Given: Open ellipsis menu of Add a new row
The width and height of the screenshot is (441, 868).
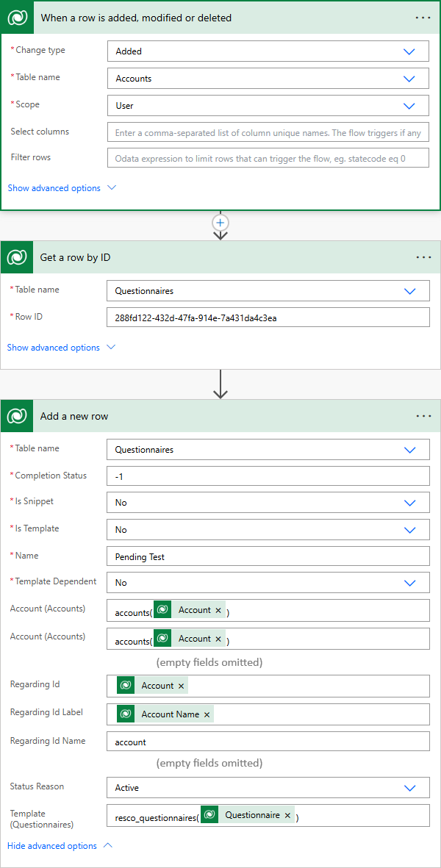Looking at the screenshot, I should pyautogui.click(x=423, y=416).
